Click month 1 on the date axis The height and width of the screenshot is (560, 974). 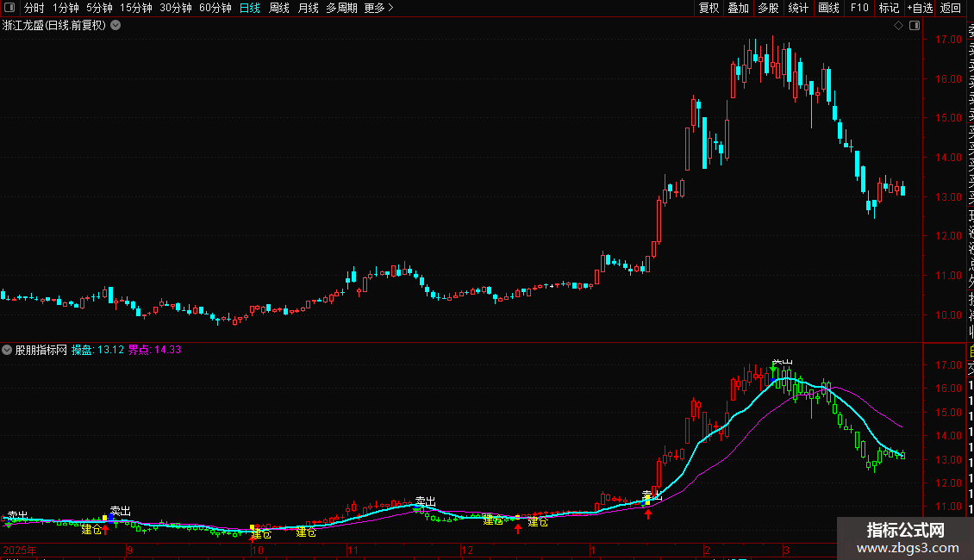coord(593,551)
